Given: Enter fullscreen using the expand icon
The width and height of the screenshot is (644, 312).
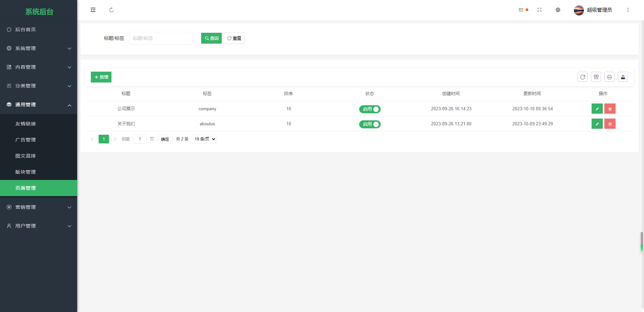Looking at the screenshot, I should 539,10.
